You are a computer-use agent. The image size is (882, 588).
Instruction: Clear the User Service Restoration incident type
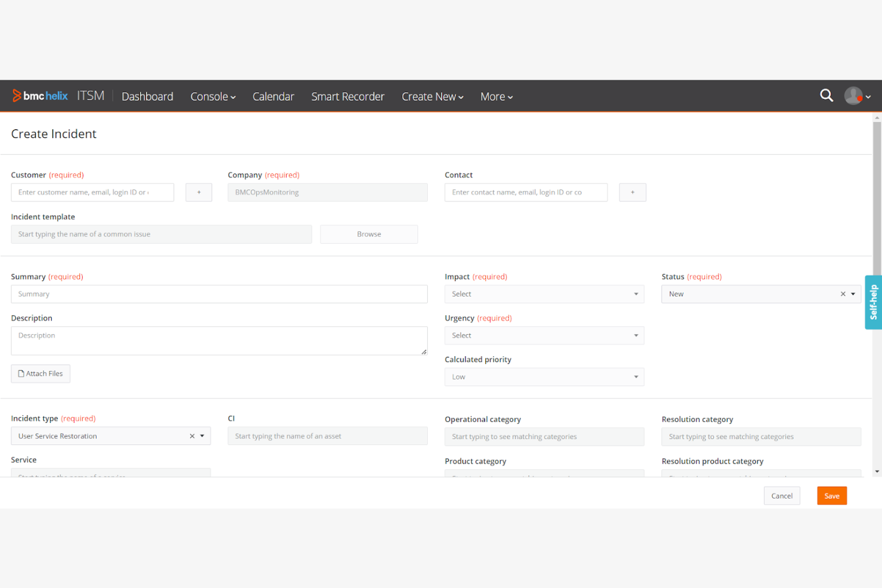[191, 435]
